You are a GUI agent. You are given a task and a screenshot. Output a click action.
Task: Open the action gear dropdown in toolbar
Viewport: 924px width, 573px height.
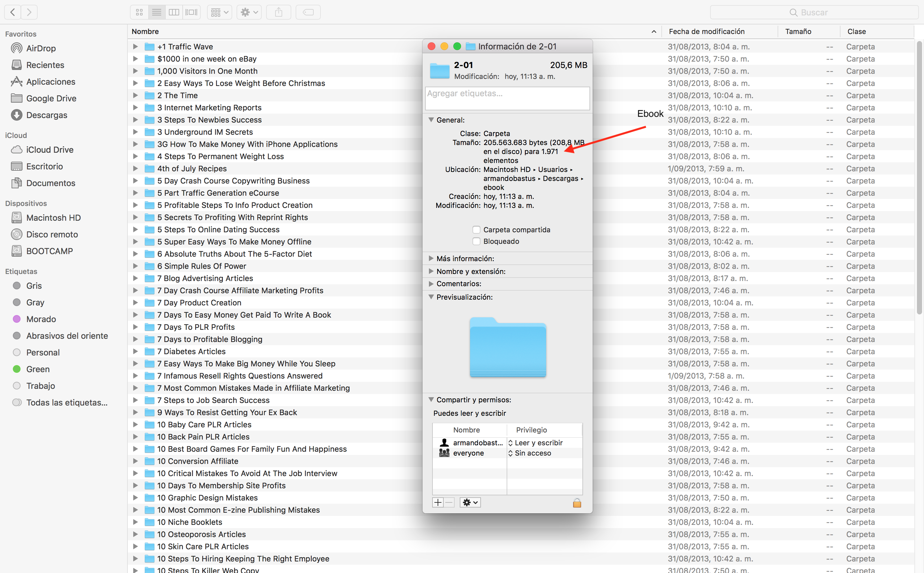pyautogui.click(x=249, y=12)
